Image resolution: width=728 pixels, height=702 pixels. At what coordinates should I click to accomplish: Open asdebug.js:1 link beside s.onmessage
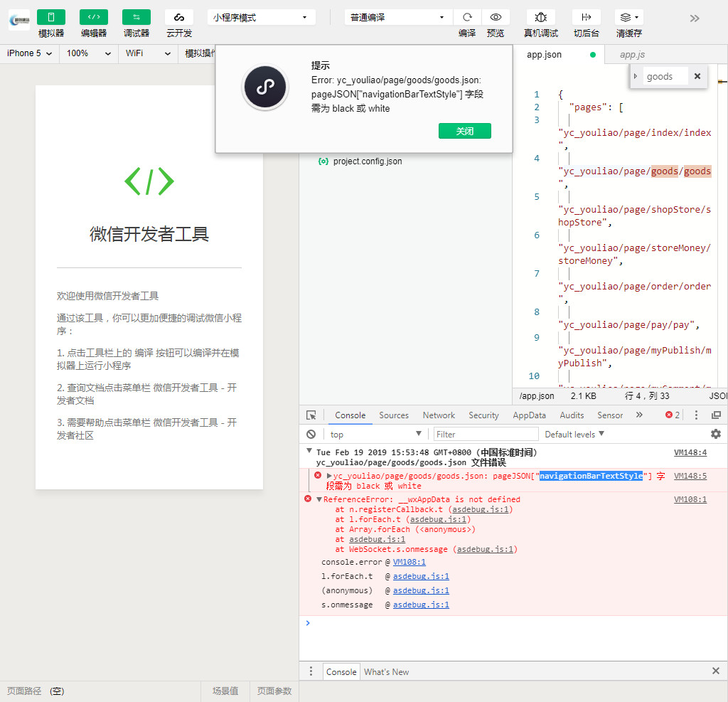(x=421, y=605)
